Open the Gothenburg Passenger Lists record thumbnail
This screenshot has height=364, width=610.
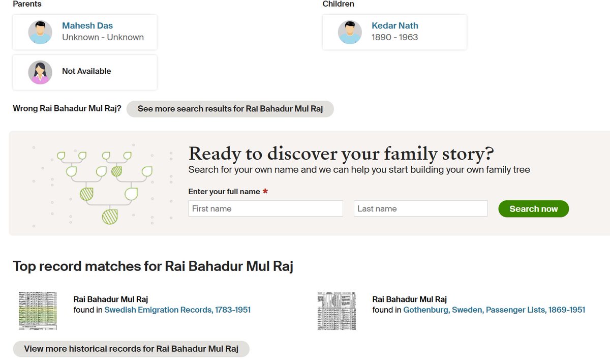click(x=337, y=310)
